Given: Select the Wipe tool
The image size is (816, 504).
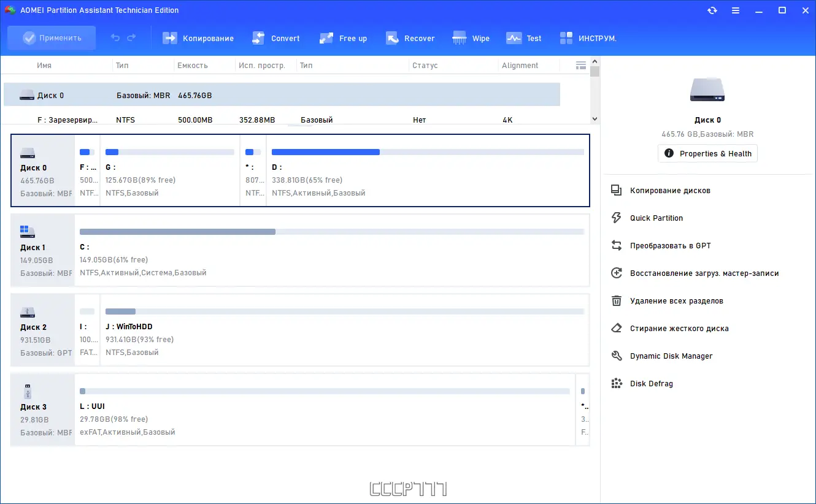Looking at the screenshot, I should (471, 38).
